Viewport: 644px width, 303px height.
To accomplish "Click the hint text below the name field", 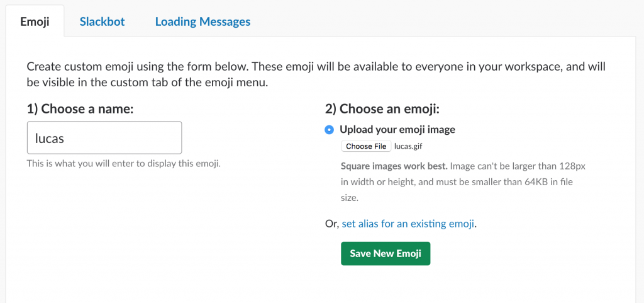I will [x=124, y=164].
